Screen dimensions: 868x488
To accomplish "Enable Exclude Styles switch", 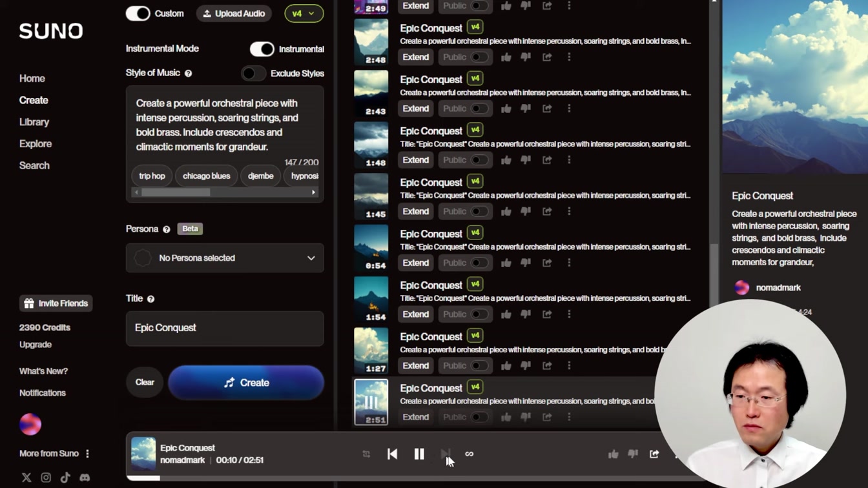I will [253, 74].
